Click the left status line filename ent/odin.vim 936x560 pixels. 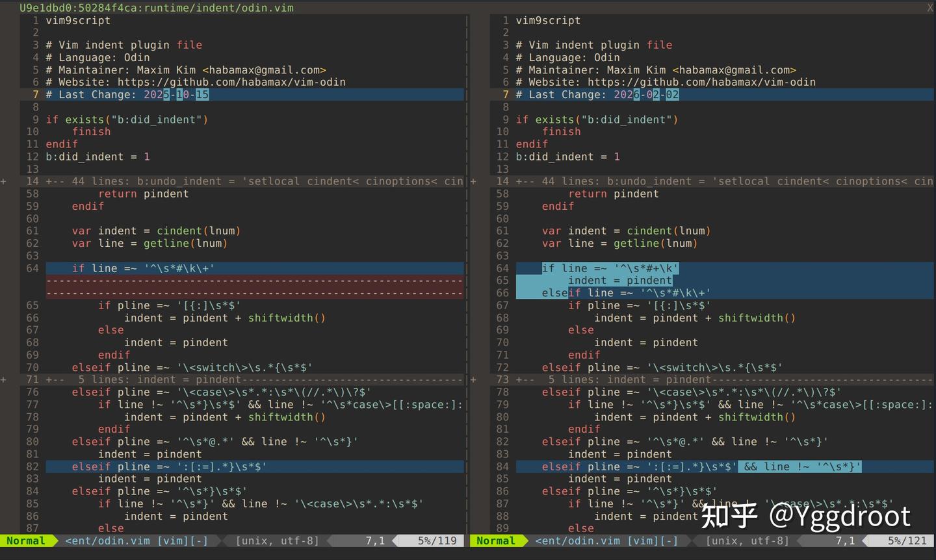(x=107, y=541)
